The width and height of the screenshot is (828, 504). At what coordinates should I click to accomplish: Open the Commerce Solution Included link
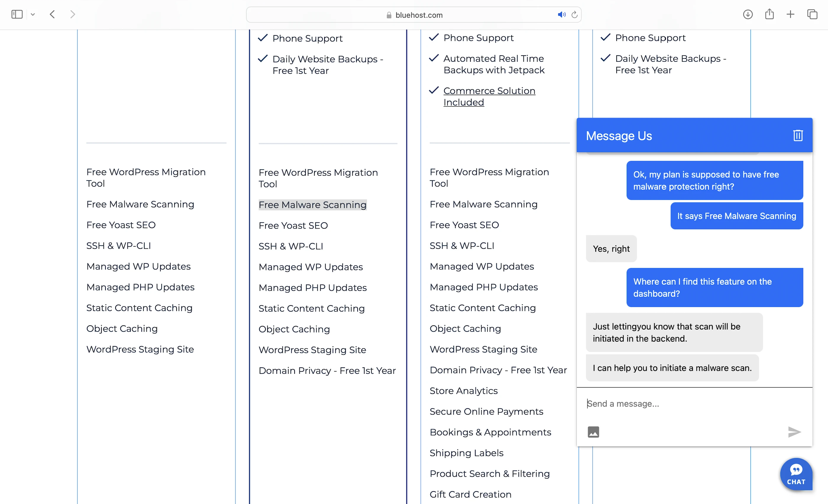pyautogui.click(x=489, y=96)
